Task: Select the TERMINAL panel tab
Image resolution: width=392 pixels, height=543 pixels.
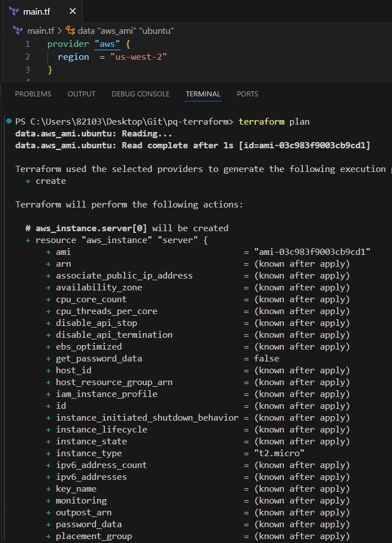Action: [x=203, y=94]
